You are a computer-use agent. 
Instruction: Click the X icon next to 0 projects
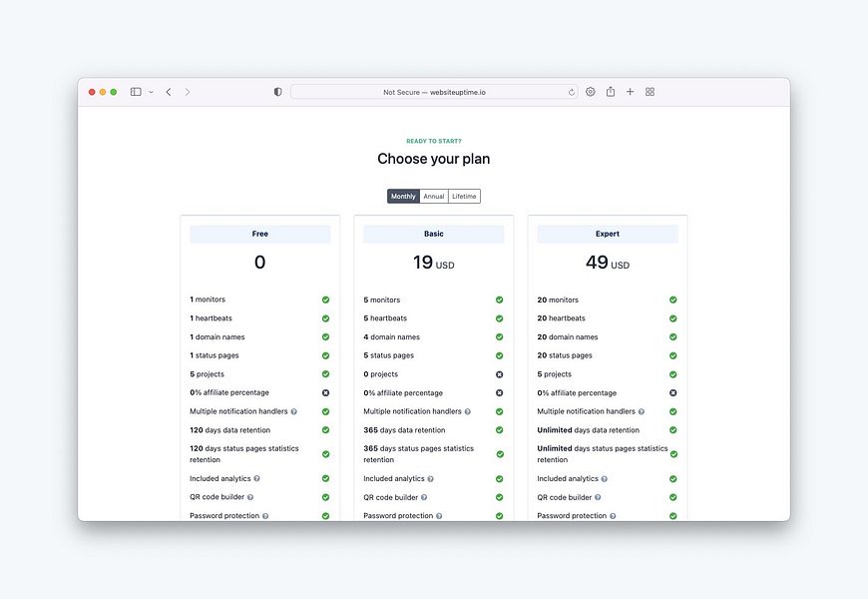point(499,373)
